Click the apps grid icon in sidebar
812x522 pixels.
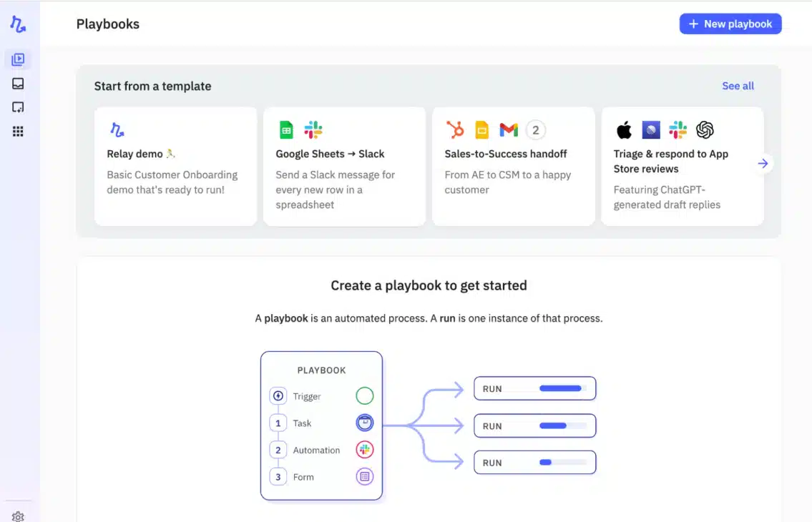click(18, 129)
